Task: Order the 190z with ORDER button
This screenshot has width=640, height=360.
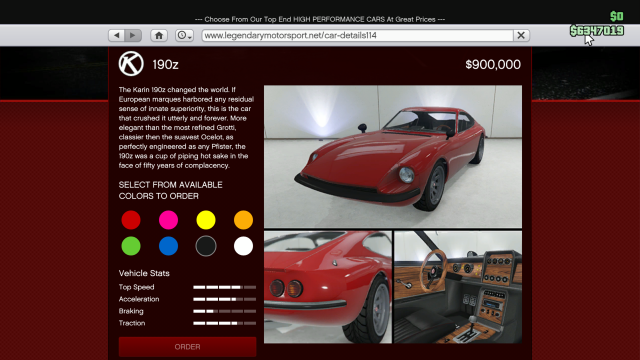Action: pyautogui.click(x=187, y=347)
